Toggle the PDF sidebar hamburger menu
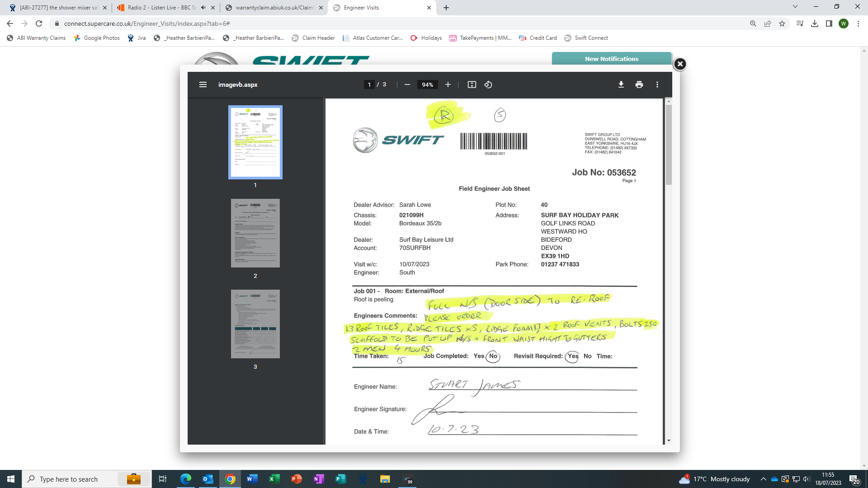The width and height of the screenshot is (868, 488). point(203,84)
